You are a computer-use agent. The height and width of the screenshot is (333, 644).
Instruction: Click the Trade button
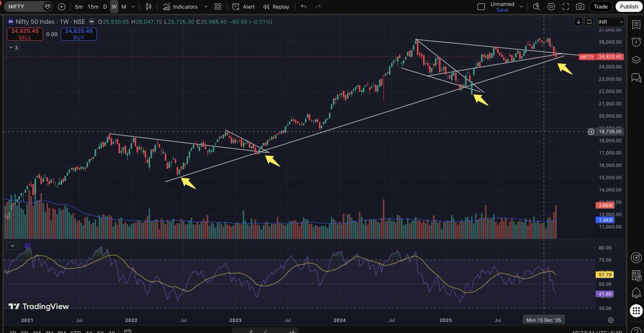(x=601, y=6)
